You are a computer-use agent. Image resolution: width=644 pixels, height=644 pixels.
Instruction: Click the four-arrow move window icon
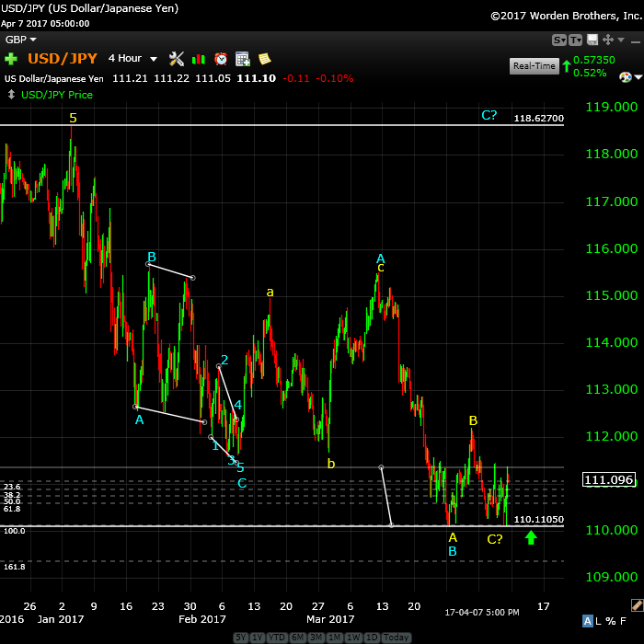tap(608, 40)
